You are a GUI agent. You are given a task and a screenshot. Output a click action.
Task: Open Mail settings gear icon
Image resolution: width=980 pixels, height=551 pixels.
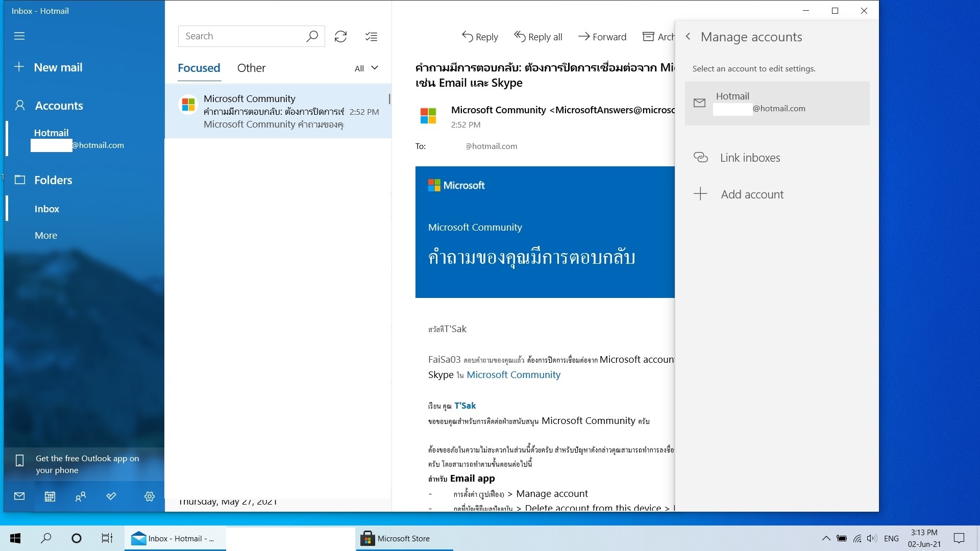tap(150, 496)
